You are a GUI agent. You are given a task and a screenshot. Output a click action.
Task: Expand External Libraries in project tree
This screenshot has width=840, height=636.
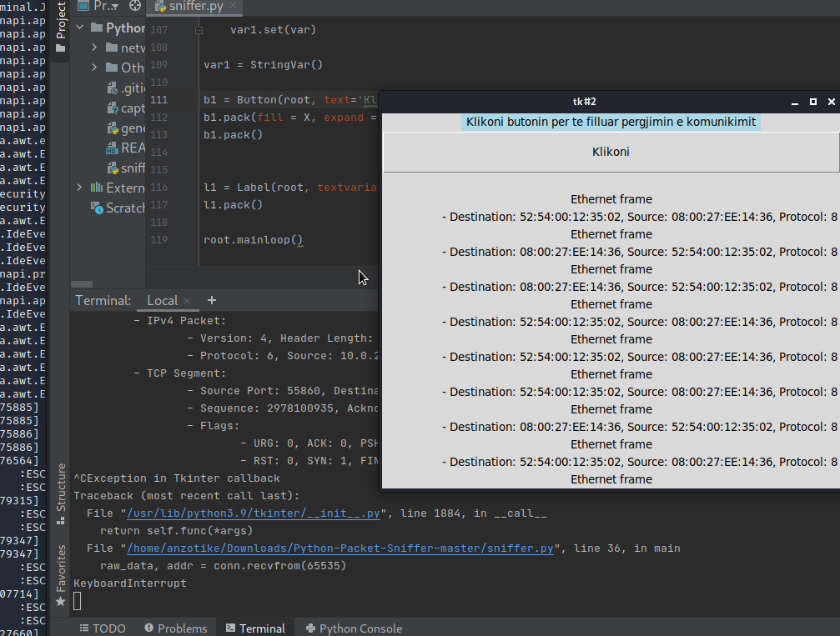80,188
